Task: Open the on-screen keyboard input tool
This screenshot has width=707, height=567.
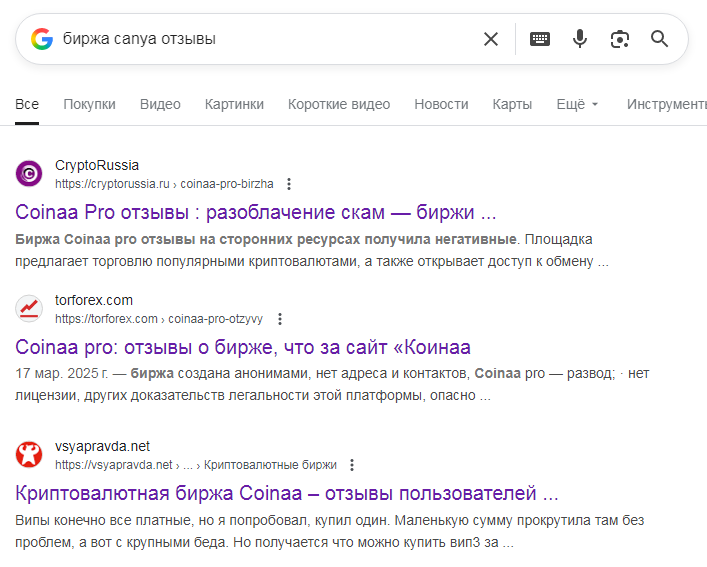Action: (x=540, y=39)
